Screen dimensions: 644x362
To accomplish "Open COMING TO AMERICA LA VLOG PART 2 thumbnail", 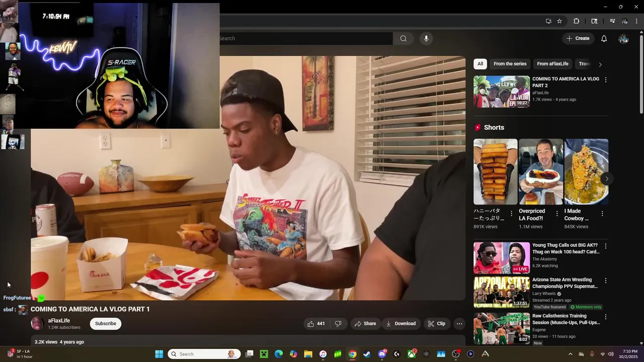I will [502, 92].
